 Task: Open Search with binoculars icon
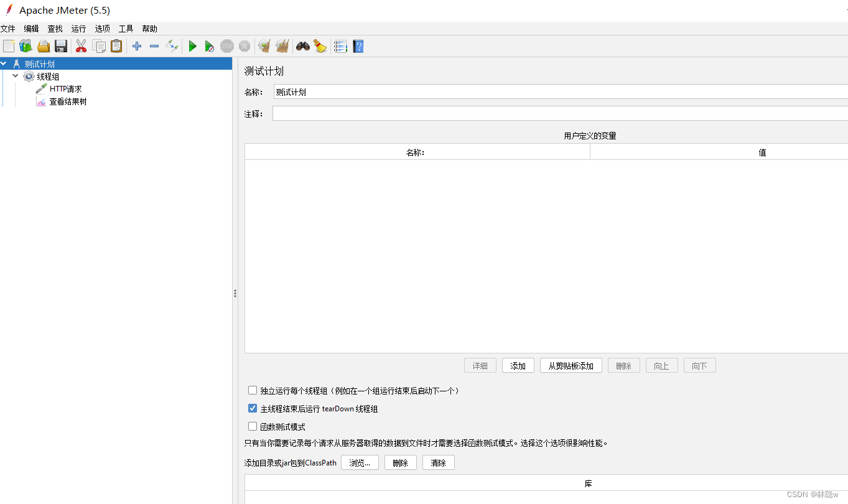pyautogui.click(x=303, y=46)
